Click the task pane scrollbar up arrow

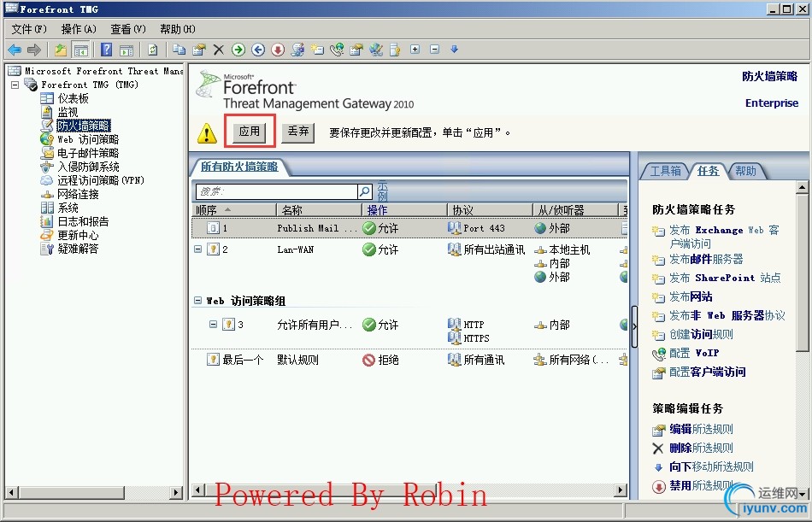(802, 187)
